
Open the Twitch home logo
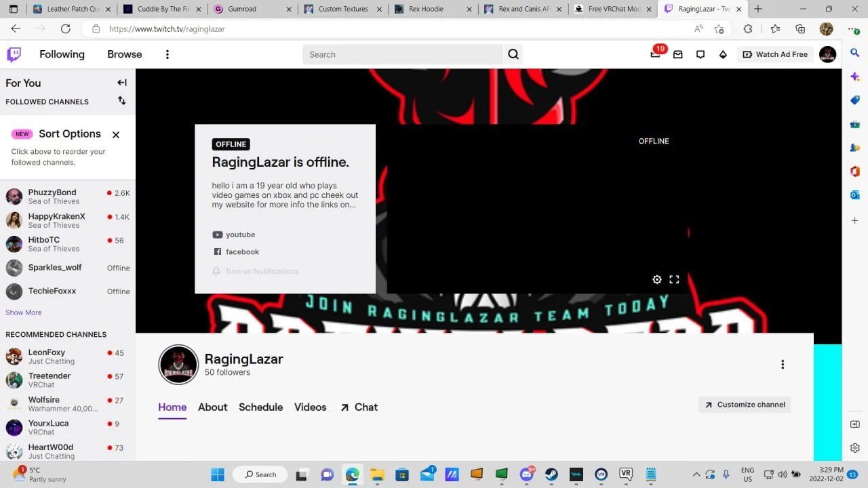14,54
